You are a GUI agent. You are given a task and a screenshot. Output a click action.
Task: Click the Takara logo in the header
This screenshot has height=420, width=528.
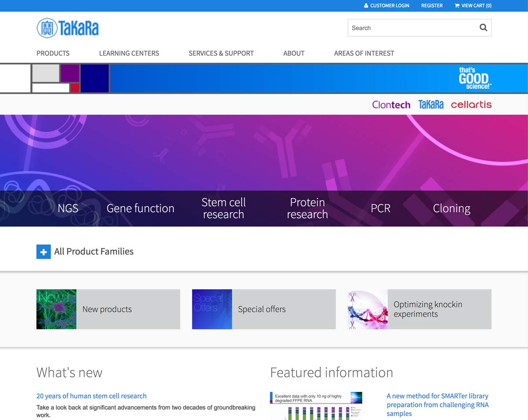68,28
